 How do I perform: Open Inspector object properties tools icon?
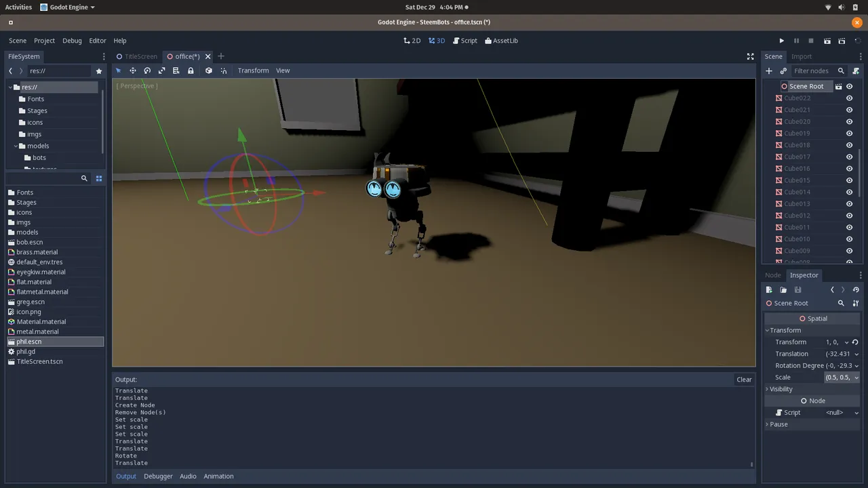(856, 303)
